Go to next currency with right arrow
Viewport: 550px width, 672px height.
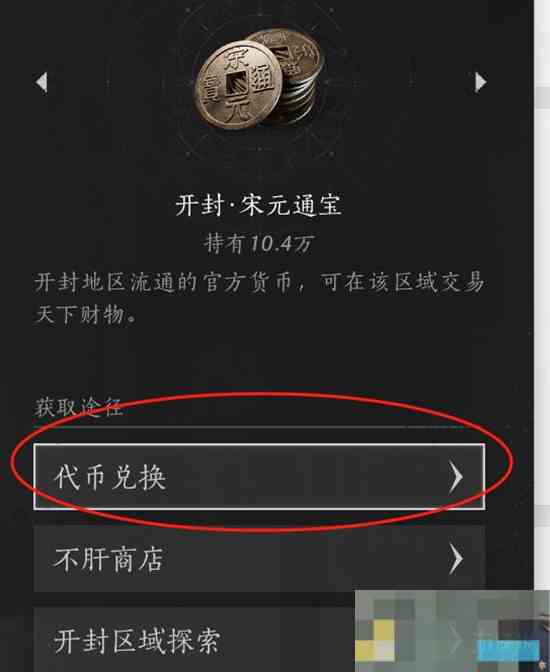point(481,82)
